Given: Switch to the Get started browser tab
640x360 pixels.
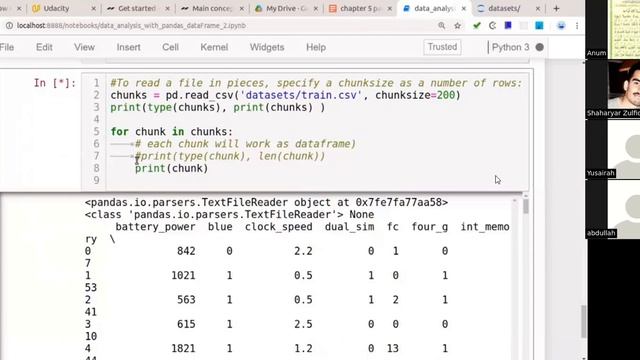Looking at the screenshot, I should pos(136,8).
